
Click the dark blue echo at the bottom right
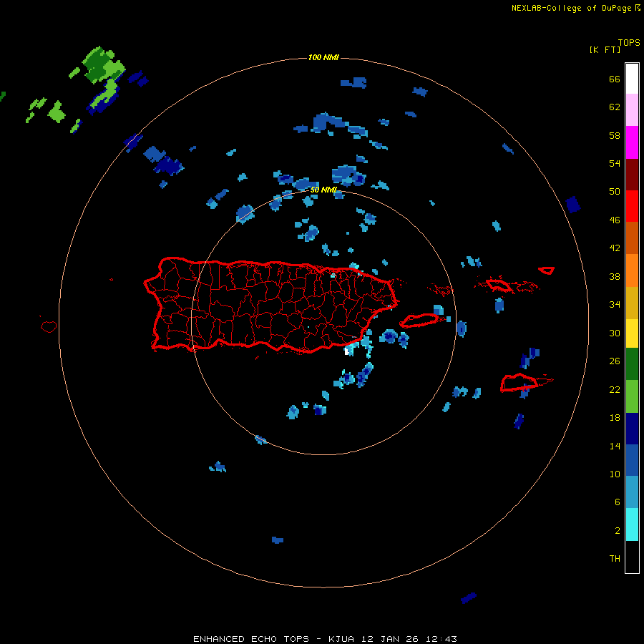(x=469, y=597)
